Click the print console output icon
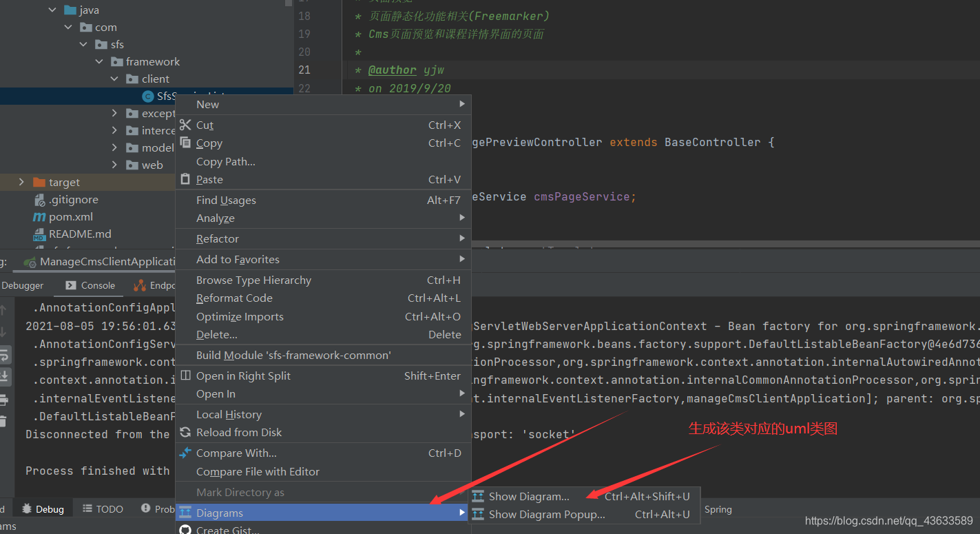Screen dimensions: 980x534 [x=3, y=400]
